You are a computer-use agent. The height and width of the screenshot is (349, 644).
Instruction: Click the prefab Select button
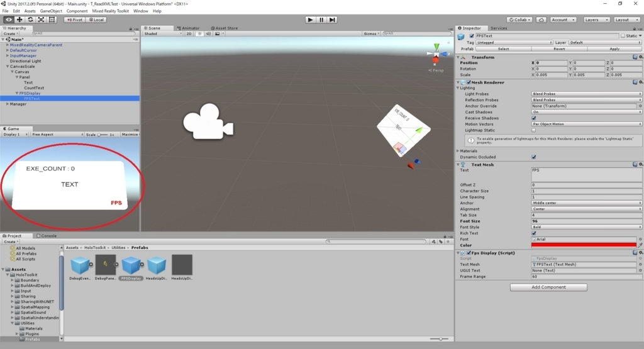pyautogui.click(x=504, y=49)
